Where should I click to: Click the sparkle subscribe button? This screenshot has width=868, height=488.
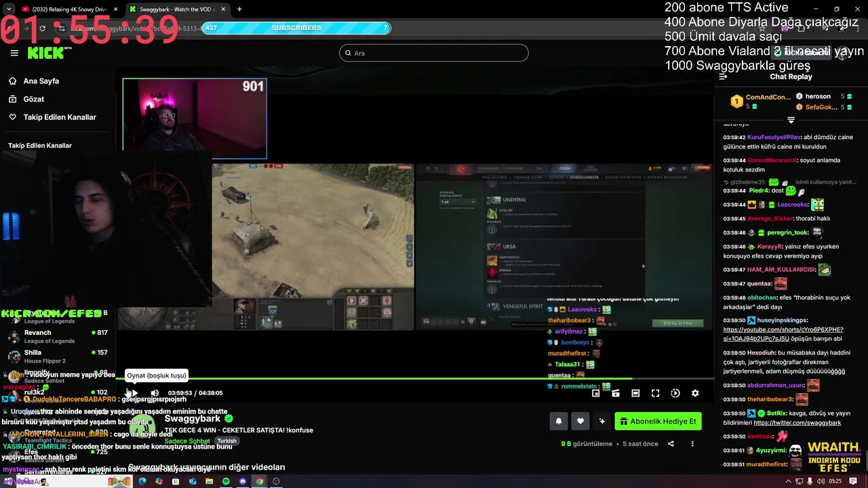pyautogui.click(x=602, y=421)
